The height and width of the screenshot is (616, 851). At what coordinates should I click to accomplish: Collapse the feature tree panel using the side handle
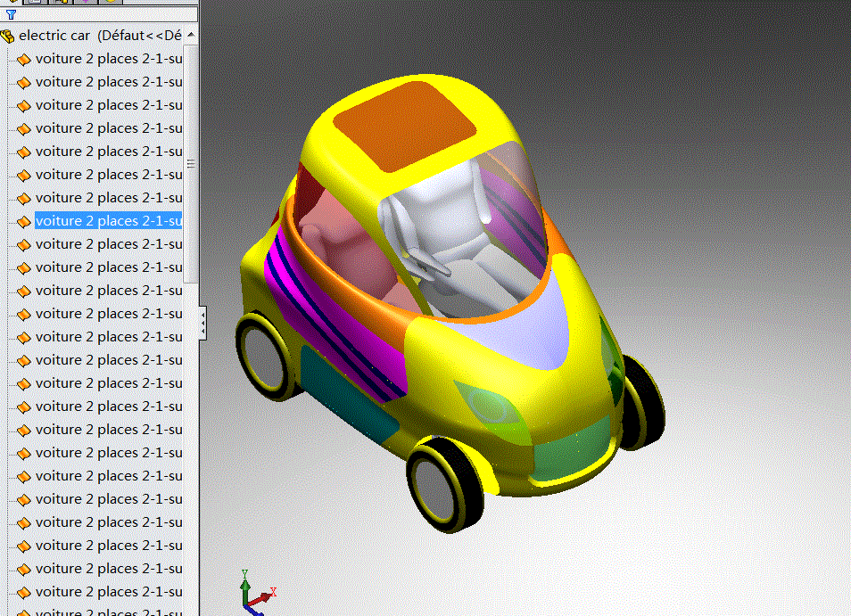[202, 322]
